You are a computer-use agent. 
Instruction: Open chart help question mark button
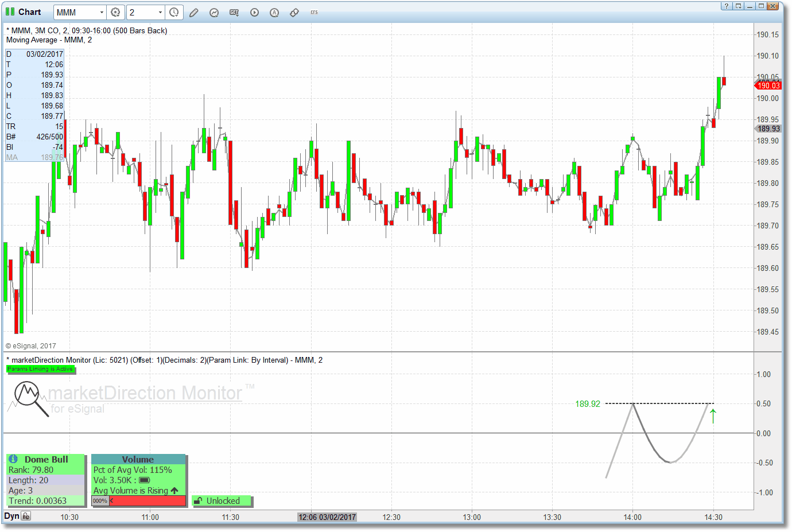click(x=727, y=6)
